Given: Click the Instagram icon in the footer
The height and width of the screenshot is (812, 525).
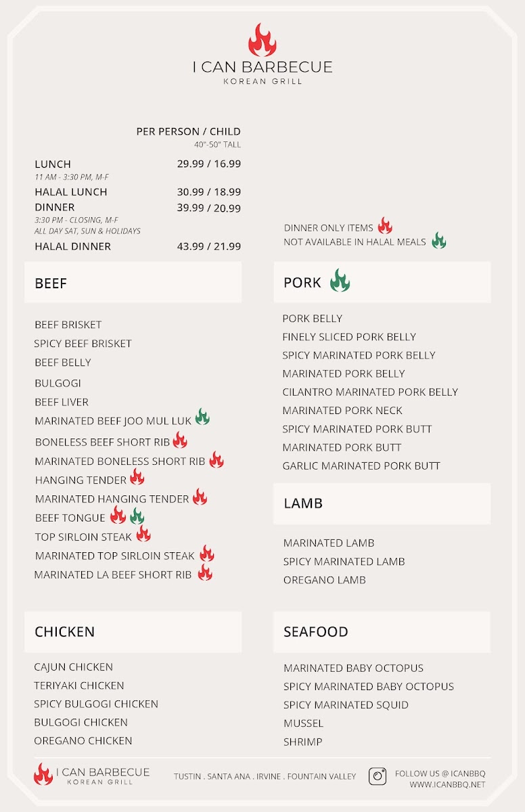Looking at the screenshot, I should point(378,775).
